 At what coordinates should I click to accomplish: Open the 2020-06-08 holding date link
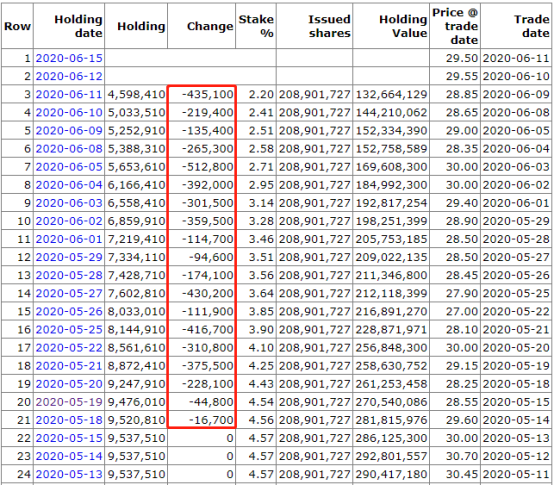(69, 148)
